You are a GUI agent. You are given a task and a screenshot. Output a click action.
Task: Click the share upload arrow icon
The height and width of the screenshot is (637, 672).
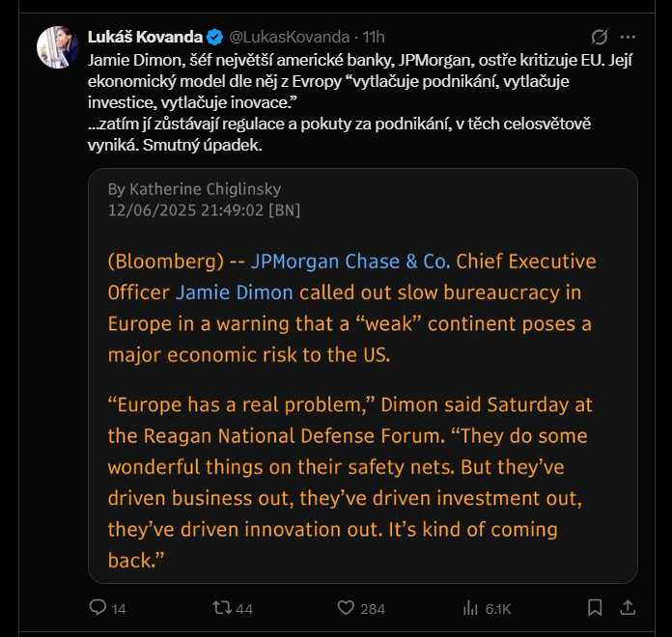627,607
